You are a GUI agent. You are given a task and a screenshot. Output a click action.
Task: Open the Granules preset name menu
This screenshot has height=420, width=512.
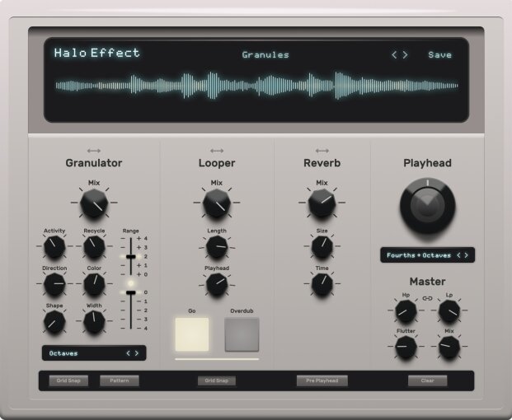[265, 55]
